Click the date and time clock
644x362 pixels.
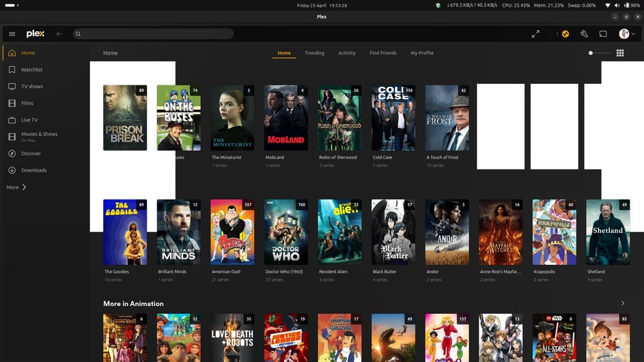(x=322, y=5)
